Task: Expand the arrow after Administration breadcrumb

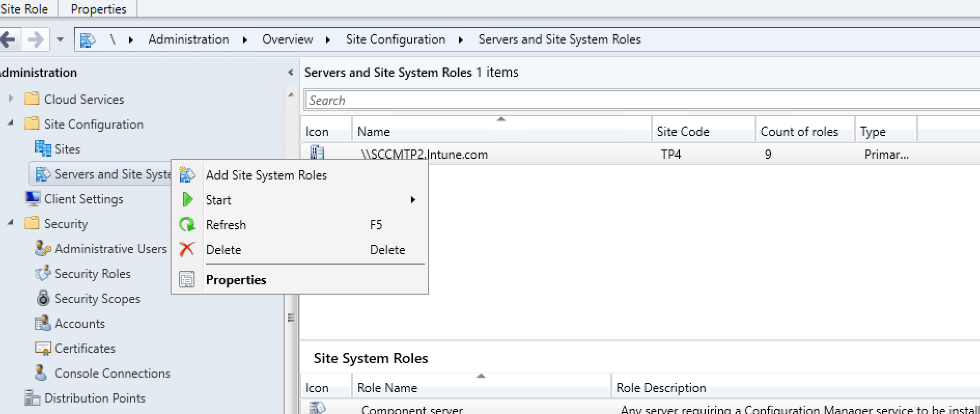Action: coord(245,39)
